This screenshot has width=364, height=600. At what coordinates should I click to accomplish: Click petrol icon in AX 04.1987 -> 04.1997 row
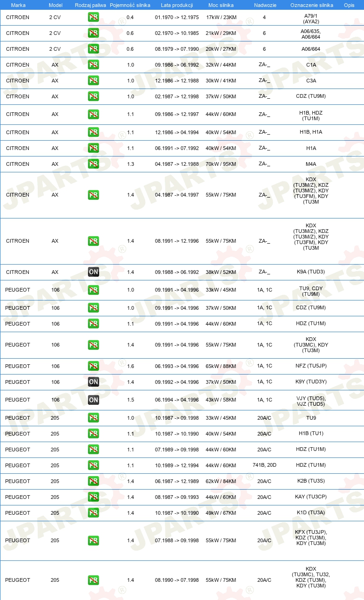tap(94, 195)
